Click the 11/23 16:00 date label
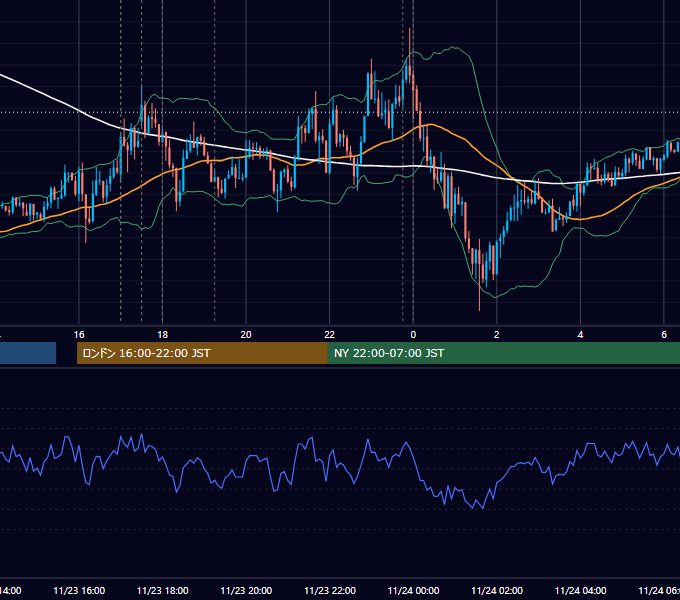Image resolution: width=680 pixels, height=600 pixels. click(x=79, y=591)
